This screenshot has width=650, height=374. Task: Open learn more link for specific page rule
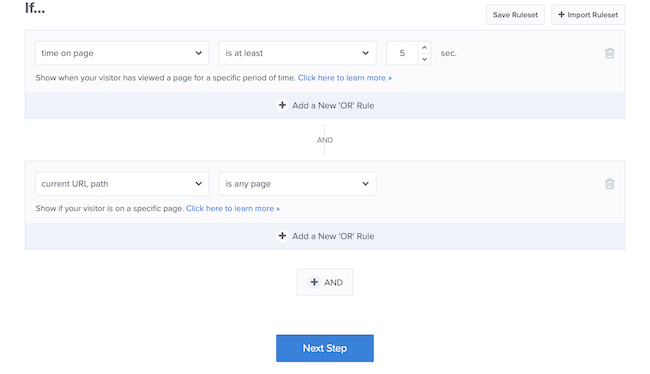tap(233, 209)
